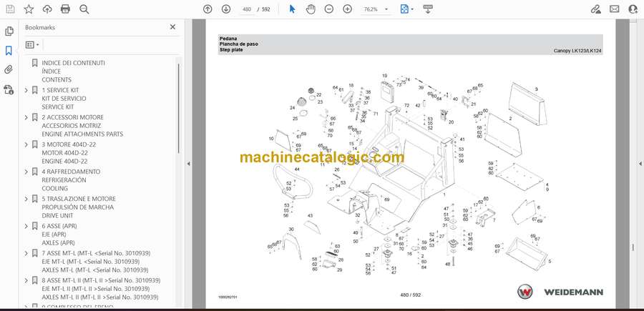Screen dimensions: 644x311
Task: Go to next page arrow
Action: 226,9
